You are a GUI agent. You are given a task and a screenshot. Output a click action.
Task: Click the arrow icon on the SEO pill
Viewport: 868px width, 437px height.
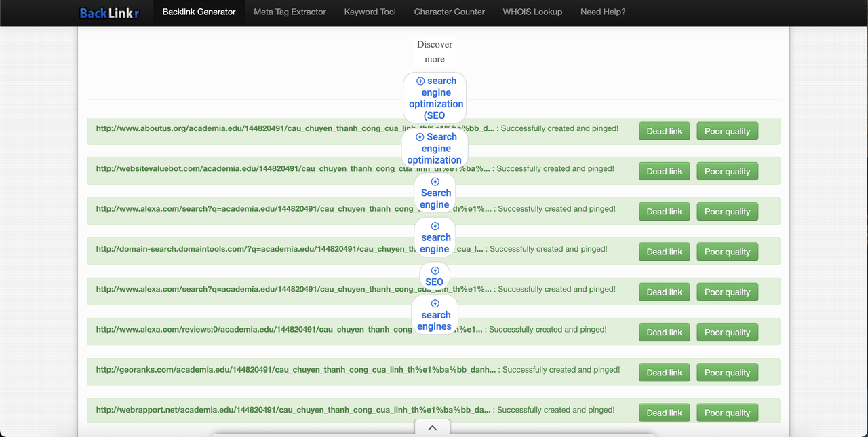435,271
